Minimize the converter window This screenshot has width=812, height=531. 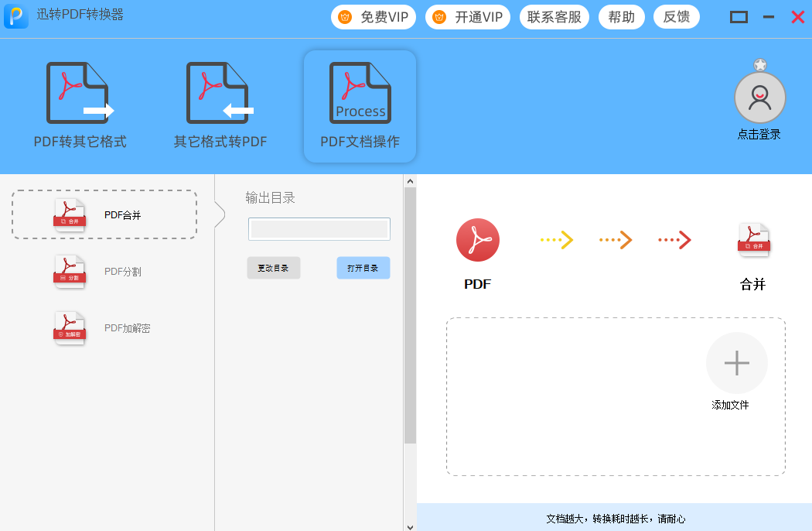pyautogui.click(x=769, y=17)
